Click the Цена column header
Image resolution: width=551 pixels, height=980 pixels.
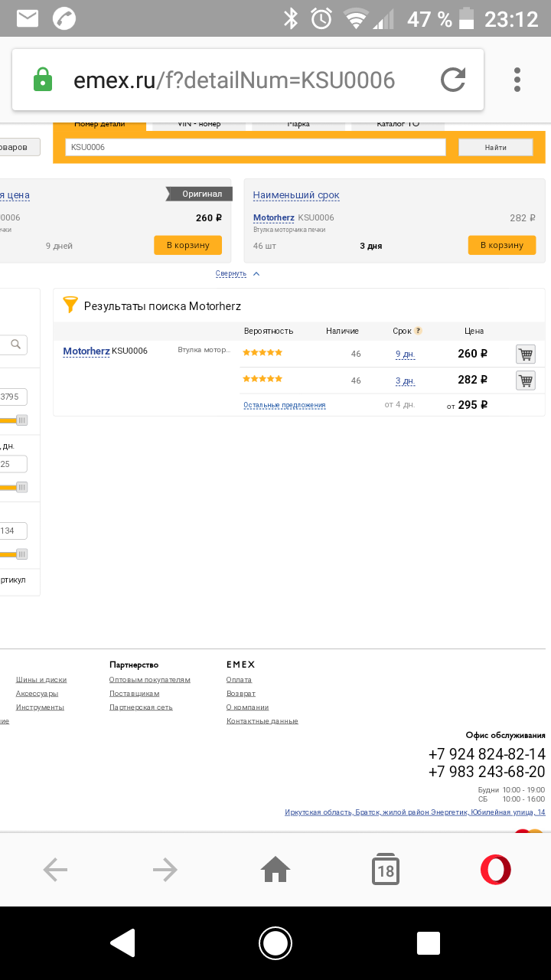pos(474,332)
